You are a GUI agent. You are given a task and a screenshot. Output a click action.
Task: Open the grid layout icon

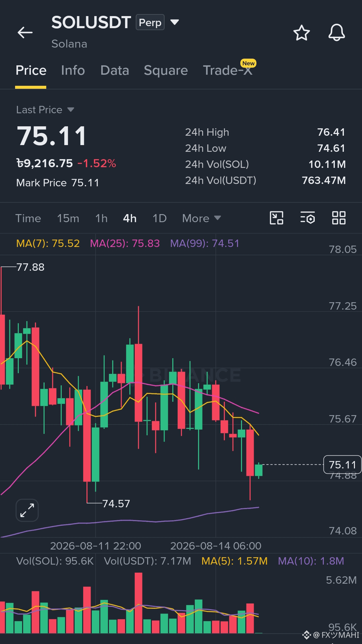coord(339,218)
